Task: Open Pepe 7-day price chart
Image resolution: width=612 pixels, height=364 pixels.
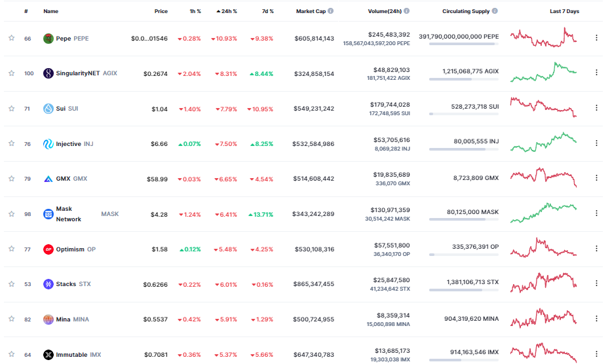Action: (x=543, y=37)
